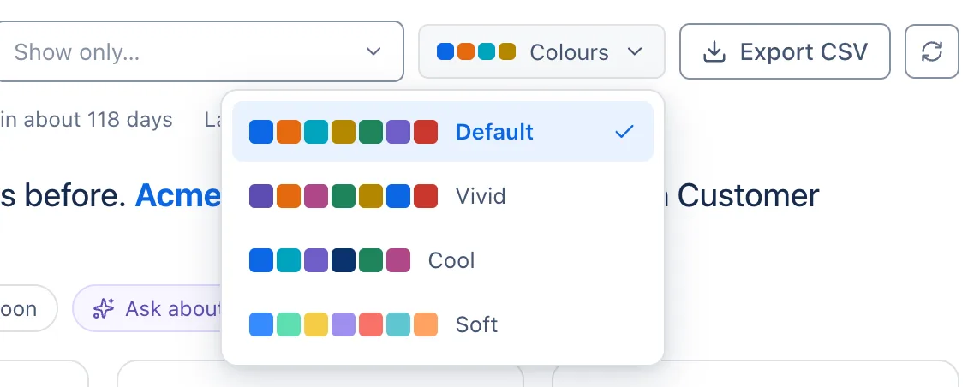Select the Default colour palette option
The image size is (980, 387).
click(443, 132)
